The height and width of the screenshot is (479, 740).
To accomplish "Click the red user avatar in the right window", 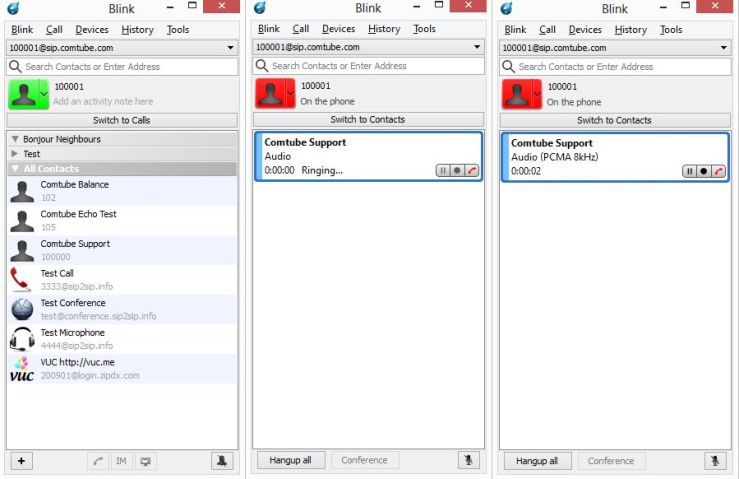I will 517,94.
